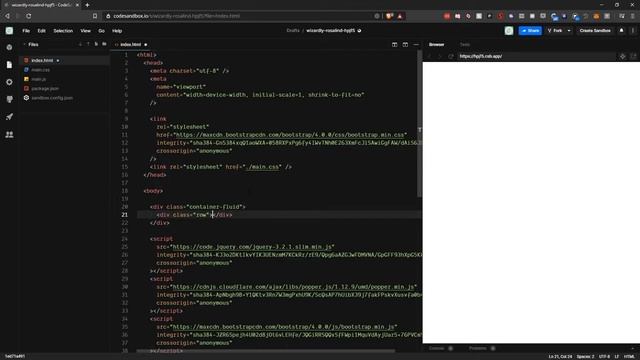Click UTF-8 encoding in status bar
This screenshot has height=360, width=640.
[x=604, y=356]
